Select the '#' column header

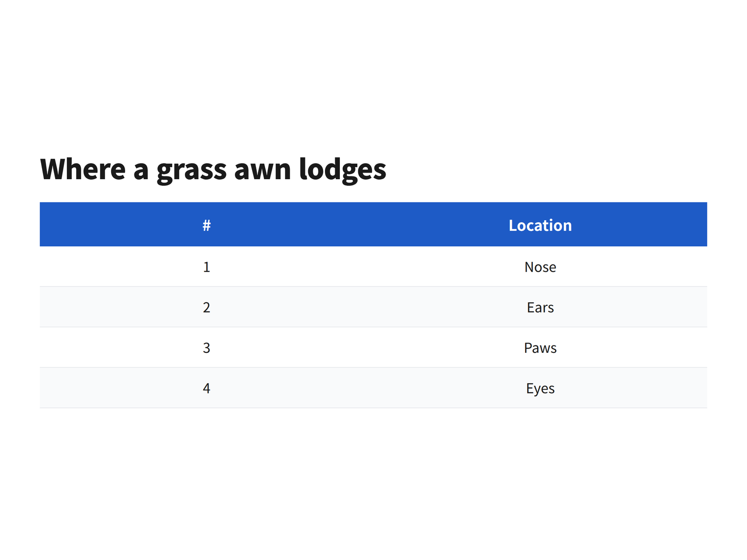click(207, 225)
